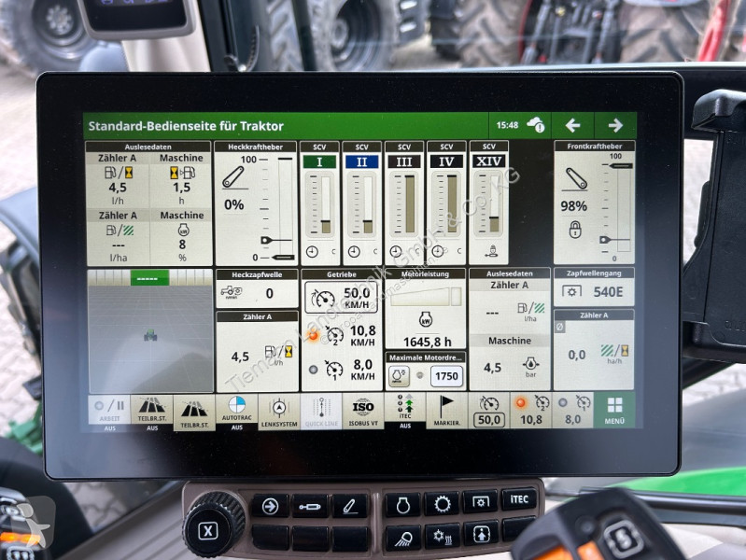This screenshot has height=560, width=746.
Task: Click the 1645,8 h engine hours value
Action: click(427, 342)
